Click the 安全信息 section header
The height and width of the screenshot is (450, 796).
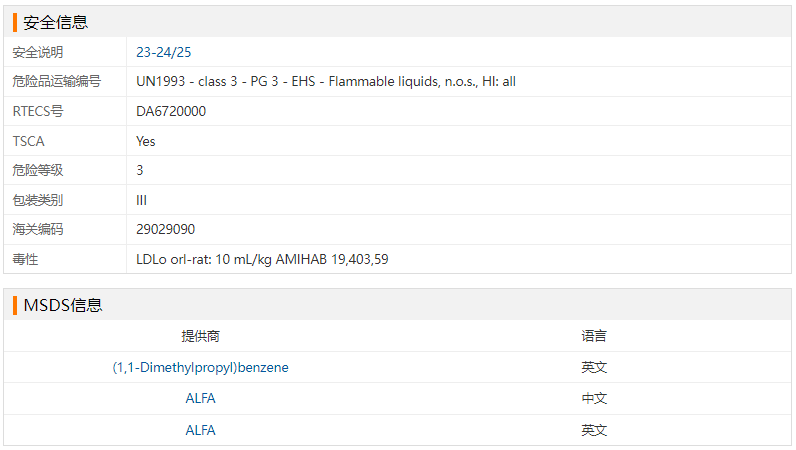click(x=55, y=21)
